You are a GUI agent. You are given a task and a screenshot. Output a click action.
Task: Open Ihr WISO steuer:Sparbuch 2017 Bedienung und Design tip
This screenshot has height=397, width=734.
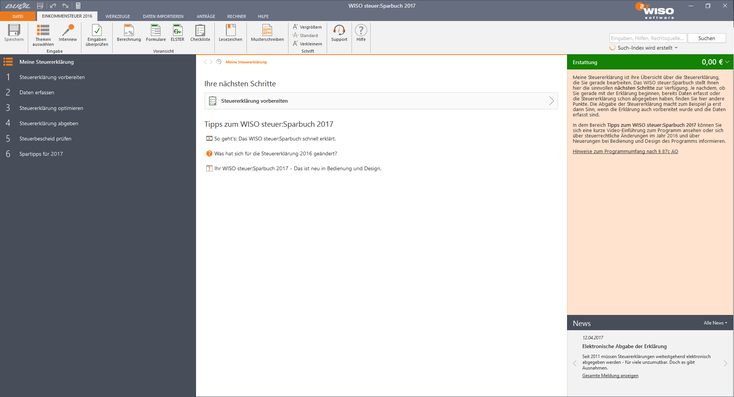tap(298, 169)
